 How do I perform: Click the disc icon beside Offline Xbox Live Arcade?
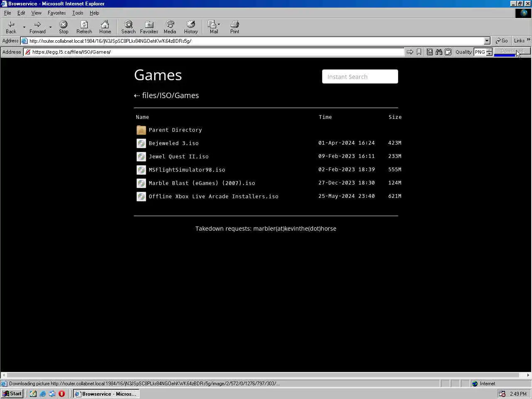coord(141,197)
